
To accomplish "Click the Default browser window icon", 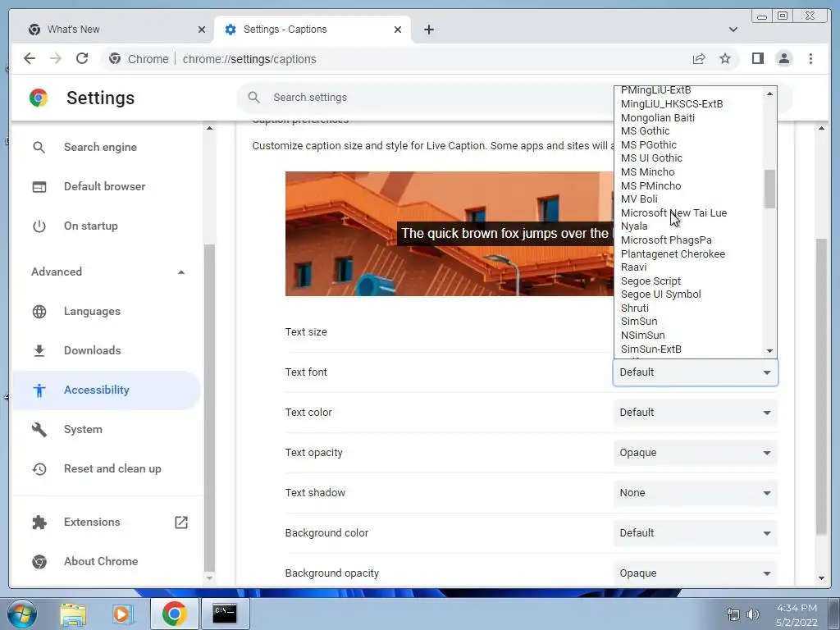I will click(x=39, y=187).
